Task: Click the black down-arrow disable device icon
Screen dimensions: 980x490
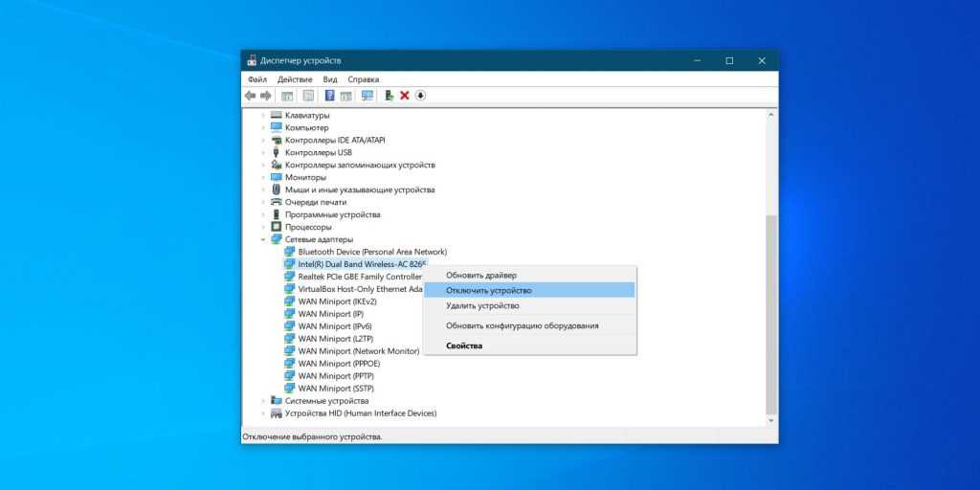Action: [420, 96]
